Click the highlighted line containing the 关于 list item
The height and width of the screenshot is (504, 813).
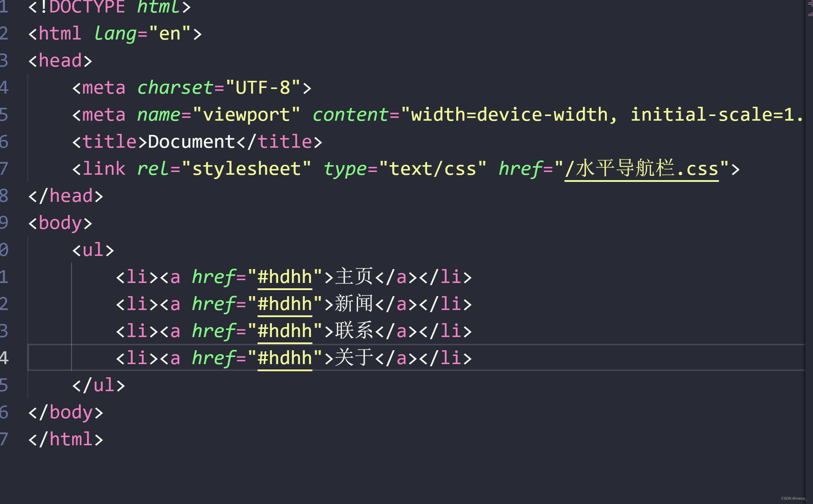pyautogui.click(x=570, y=358)
